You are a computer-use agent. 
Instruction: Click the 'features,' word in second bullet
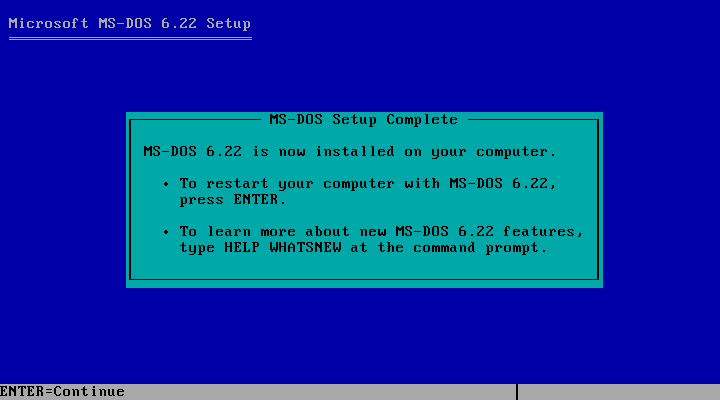(543, 231)
